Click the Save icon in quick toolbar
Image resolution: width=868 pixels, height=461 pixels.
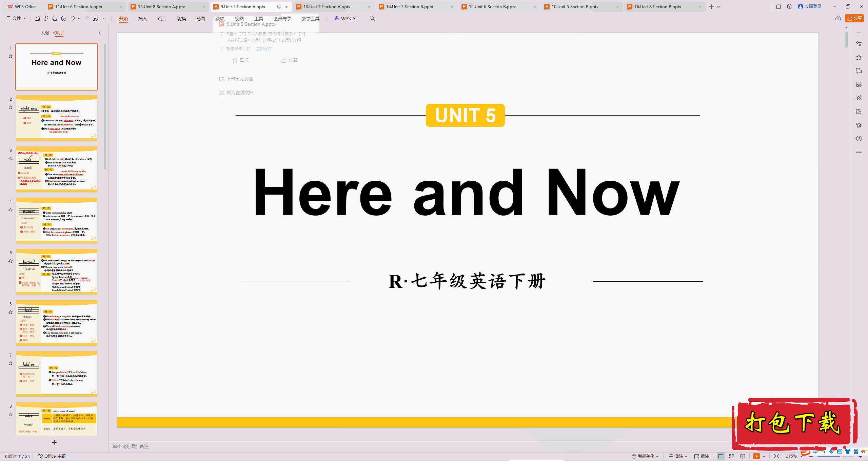[37, 18]
